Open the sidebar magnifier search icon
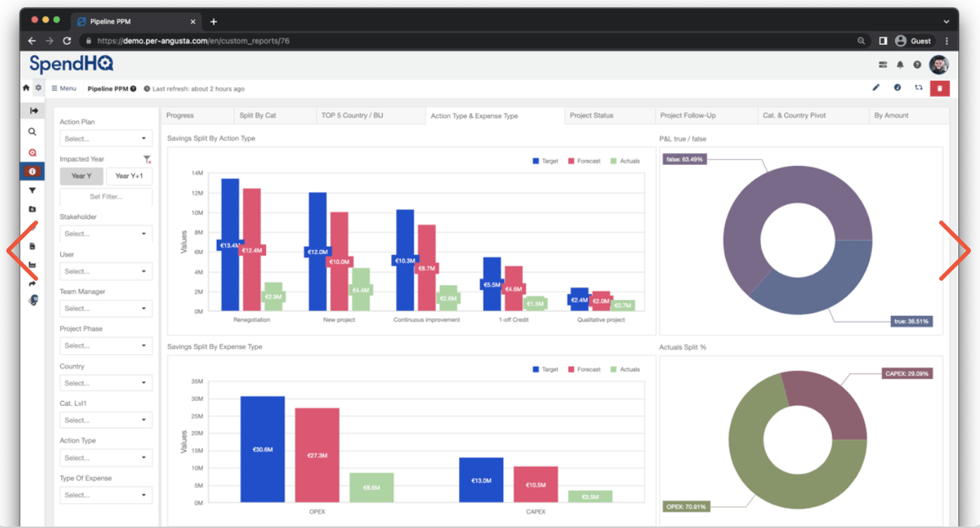The height and width of the screenshot is (528, 980). click(x=32, y=131)
